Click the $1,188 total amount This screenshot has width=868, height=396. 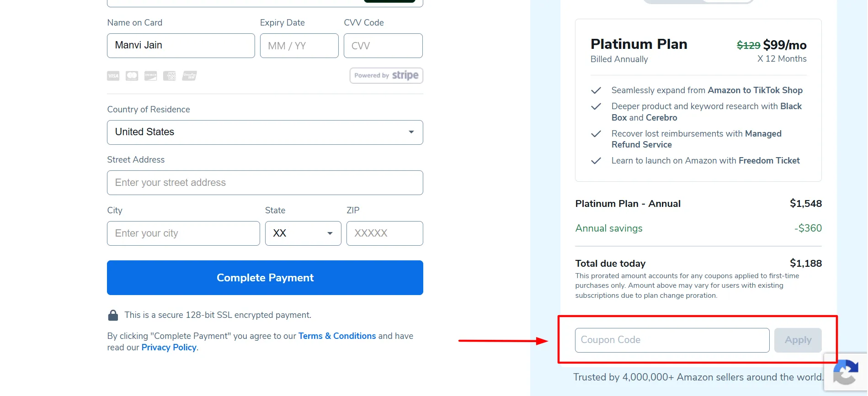(x=806, y=264)
